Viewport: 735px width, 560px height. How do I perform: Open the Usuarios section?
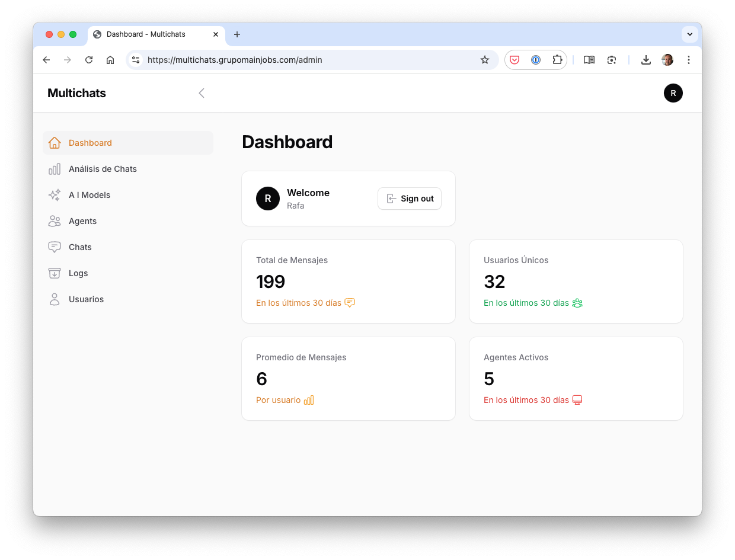[x=86, y=299]
